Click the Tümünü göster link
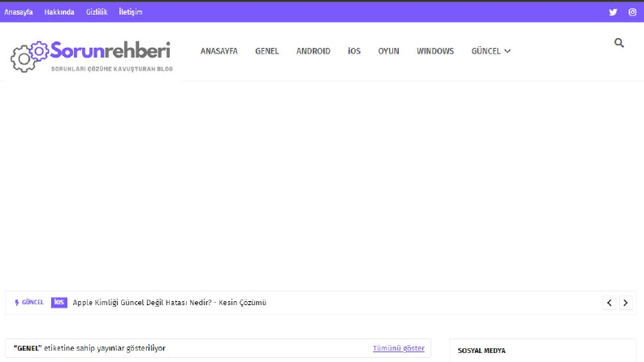The width and height of the screenshot is (644, 362). (399, 348)
